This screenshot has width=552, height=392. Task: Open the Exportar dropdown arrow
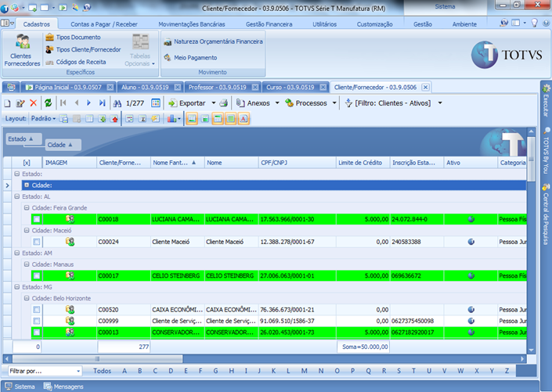[213, 103]
